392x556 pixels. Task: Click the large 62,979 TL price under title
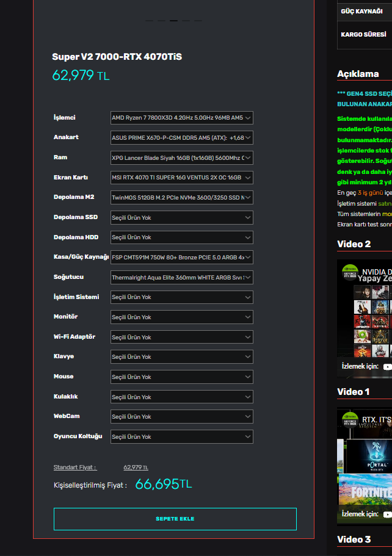[81, 75]
